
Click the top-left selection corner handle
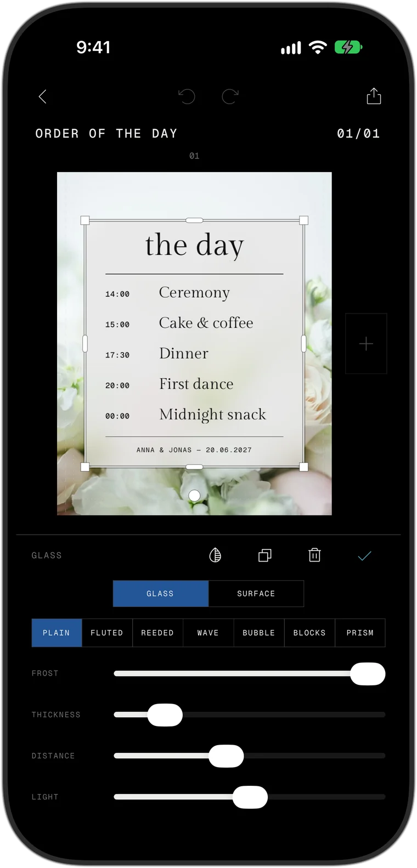tap(85, 220)
